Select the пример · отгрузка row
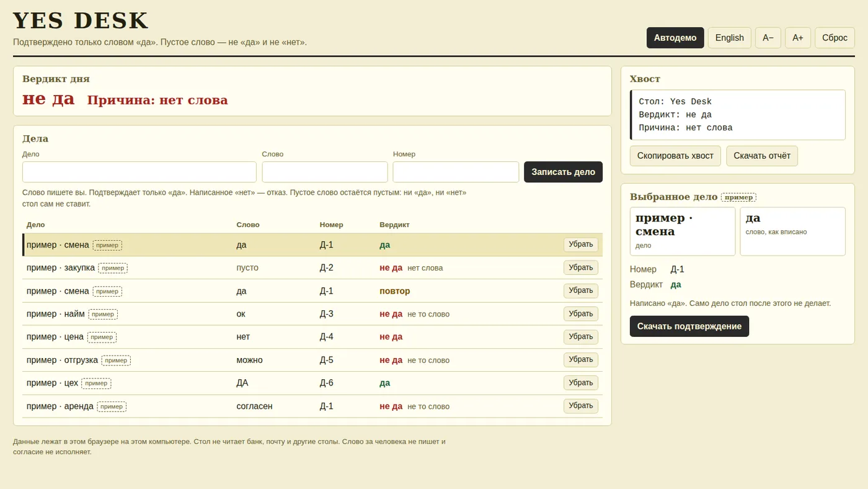 (x=312, y=360)
